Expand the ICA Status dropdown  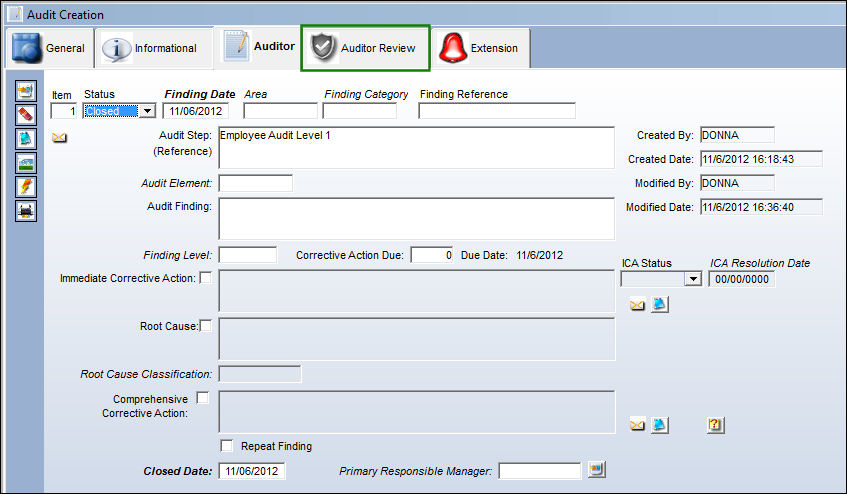pyautogui.click(x=693, y=279)
